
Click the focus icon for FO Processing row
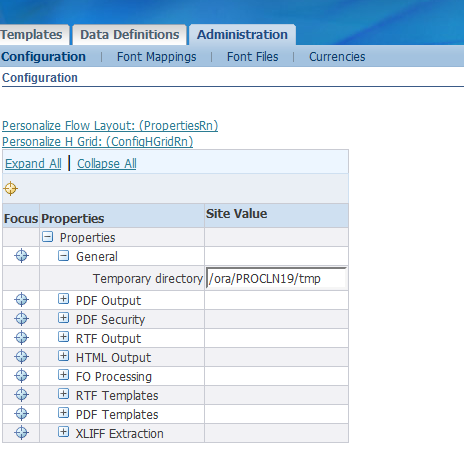point(22,376)
